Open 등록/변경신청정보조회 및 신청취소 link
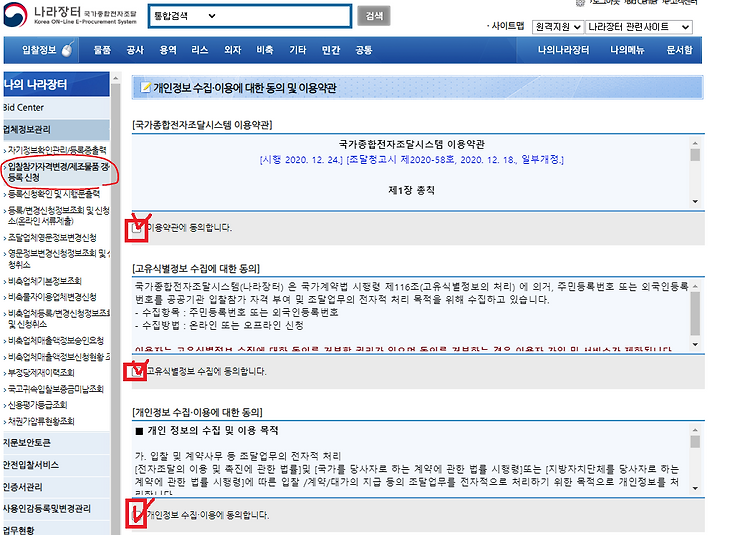750x535 pixels. 58,216
